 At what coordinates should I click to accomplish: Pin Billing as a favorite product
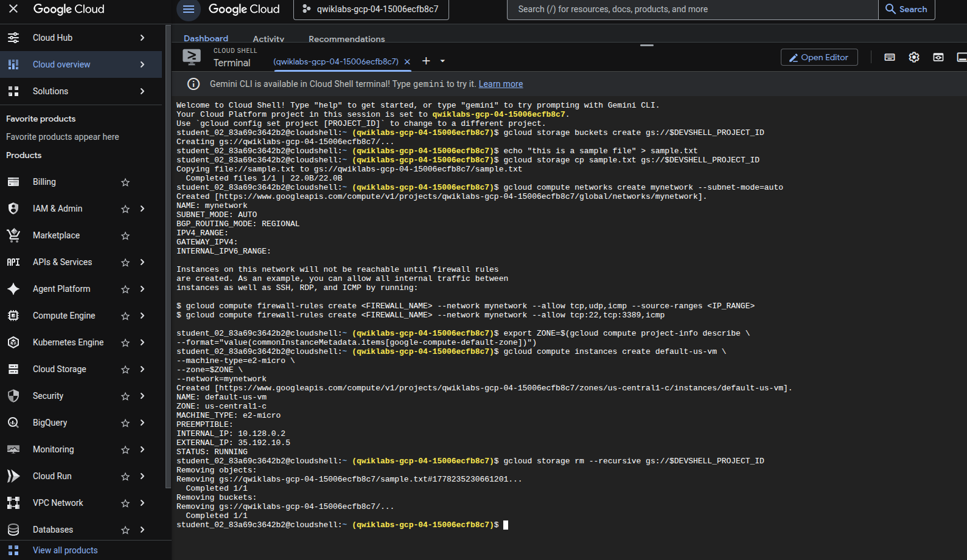[x=125, y=182]
